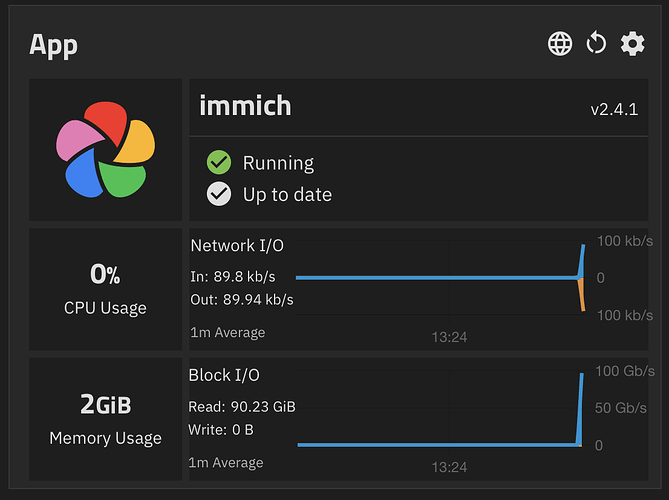This screenshot has height=500, width=669.
Task: Click the 13:24 marker on Block chart
Action: point(449,466)
